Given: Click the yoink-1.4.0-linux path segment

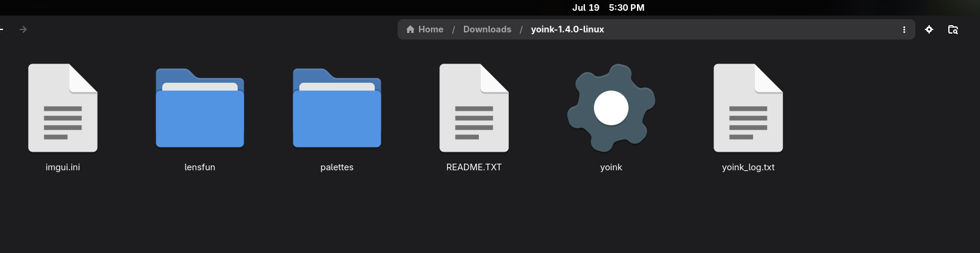Looking at the screenshot, I should [x=568, y=29].
